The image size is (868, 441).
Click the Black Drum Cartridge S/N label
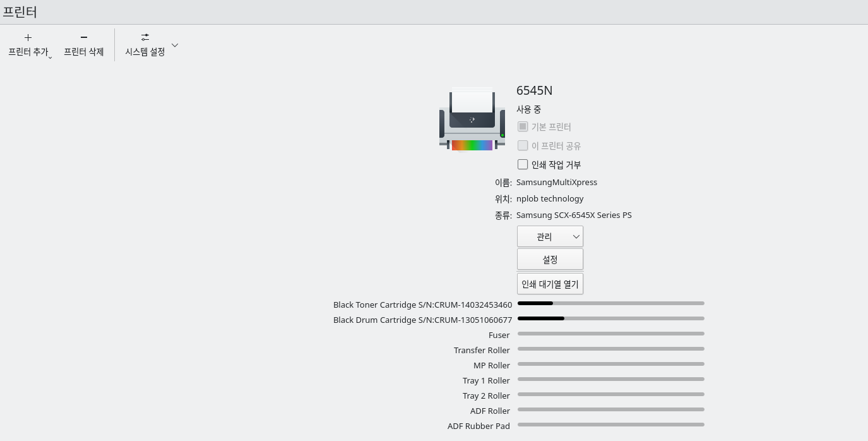(x=422, y=320)
